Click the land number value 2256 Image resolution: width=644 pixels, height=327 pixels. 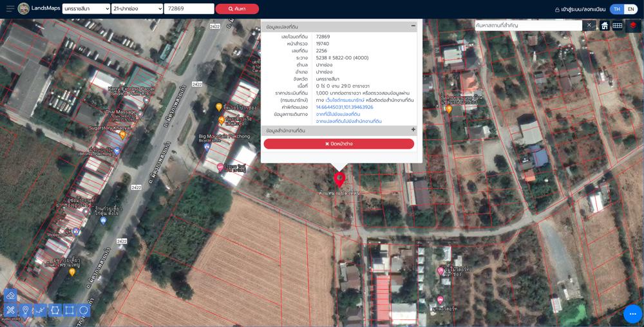(321, 51)
